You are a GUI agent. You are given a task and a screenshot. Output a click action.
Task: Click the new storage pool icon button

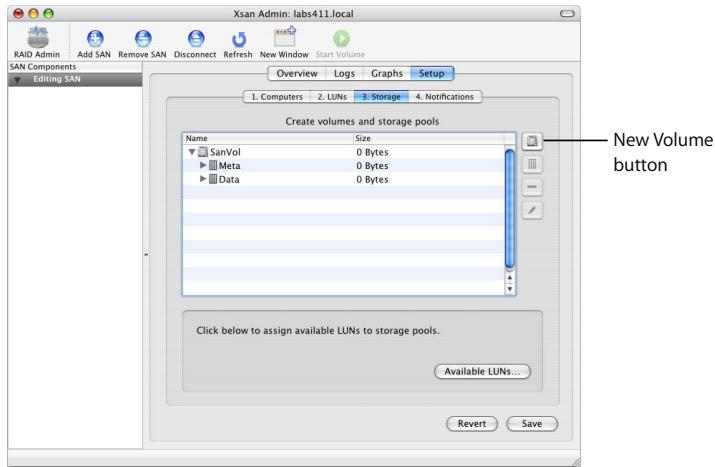pos(532,164)
